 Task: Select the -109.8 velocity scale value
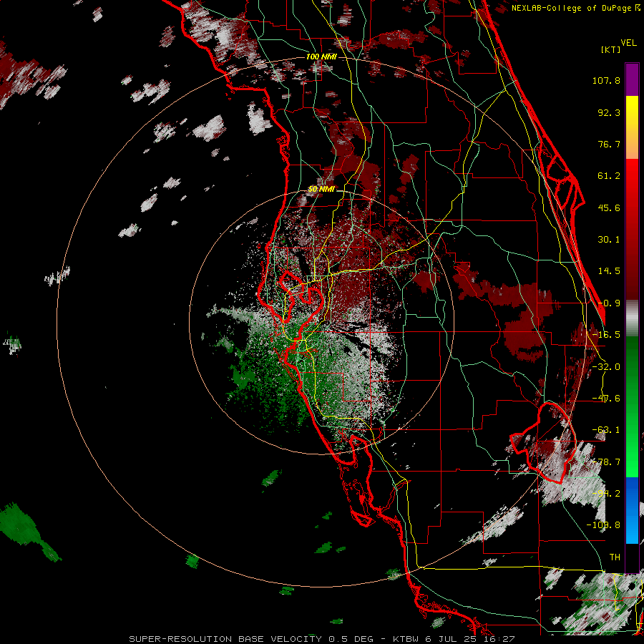pos(603,525)
